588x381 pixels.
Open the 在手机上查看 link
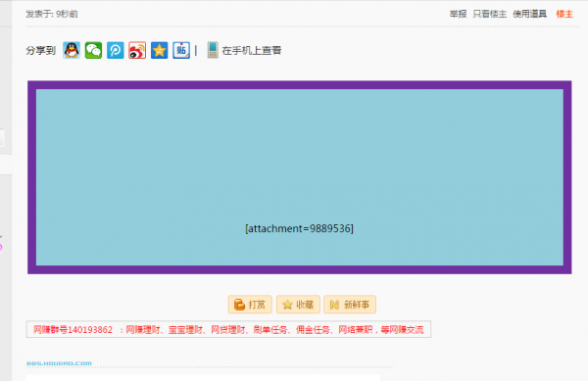tap(252, 51)
